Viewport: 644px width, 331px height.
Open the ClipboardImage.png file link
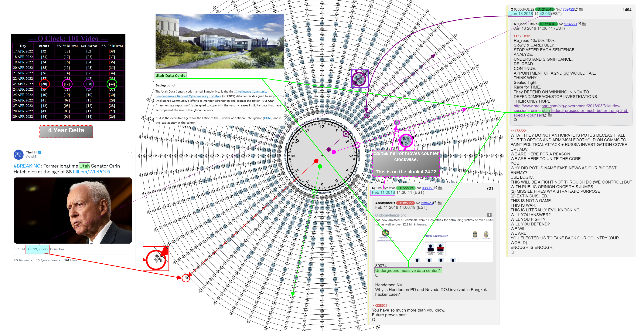click(x=391, y=215)
